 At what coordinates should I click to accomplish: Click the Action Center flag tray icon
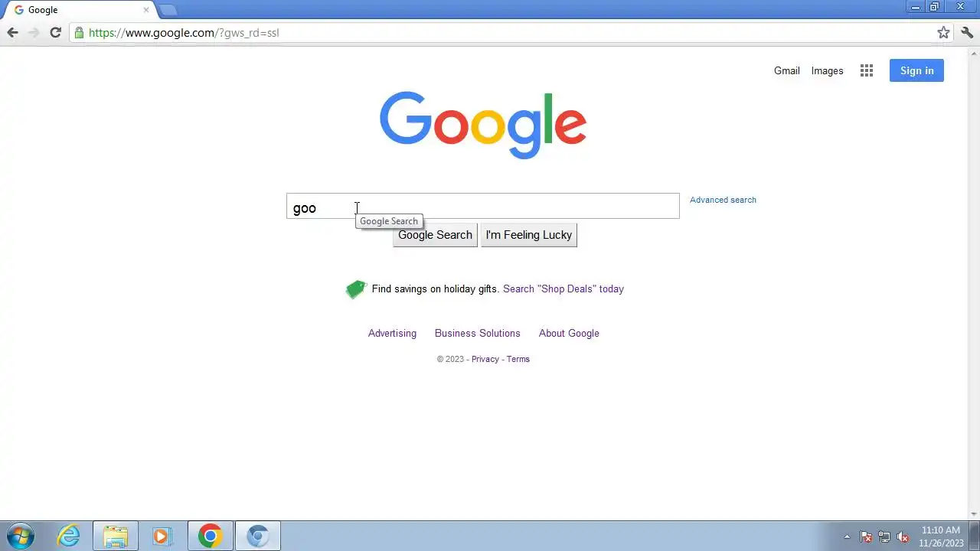[x=866, y=536]
